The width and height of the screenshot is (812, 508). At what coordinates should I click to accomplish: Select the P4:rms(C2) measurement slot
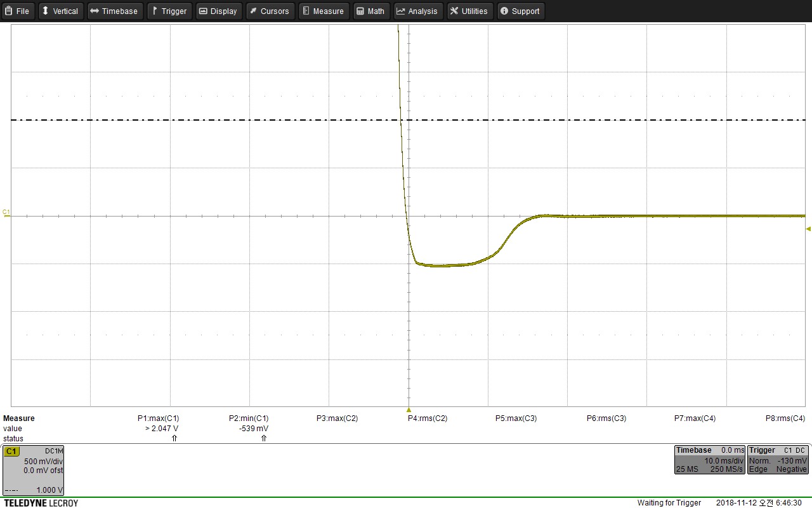pos(428,418)
